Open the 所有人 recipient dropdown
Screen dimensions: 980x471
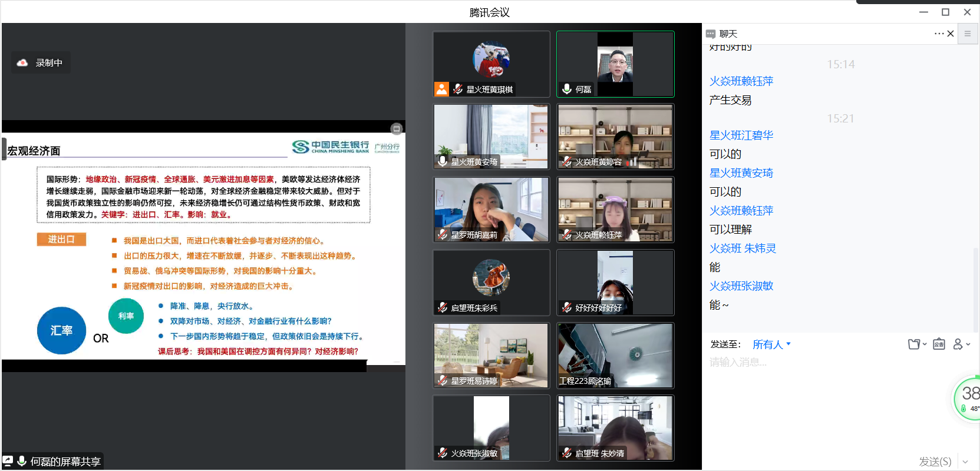click(x=771, y=344)
